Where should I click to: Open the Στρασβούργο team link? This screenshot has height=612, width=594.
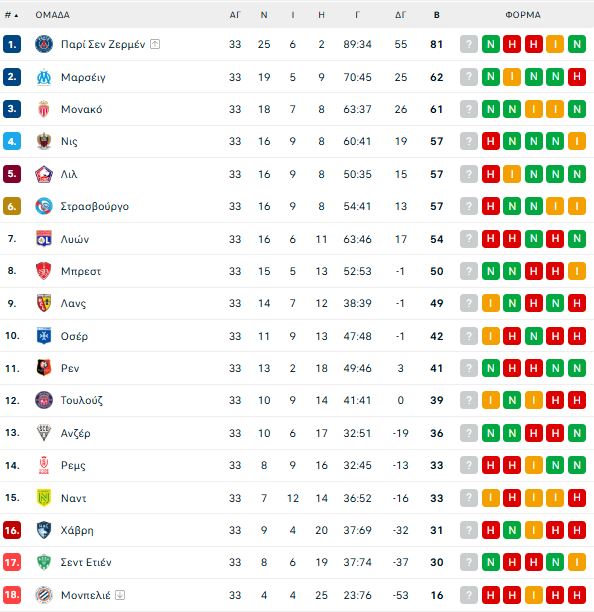(94, 206)
